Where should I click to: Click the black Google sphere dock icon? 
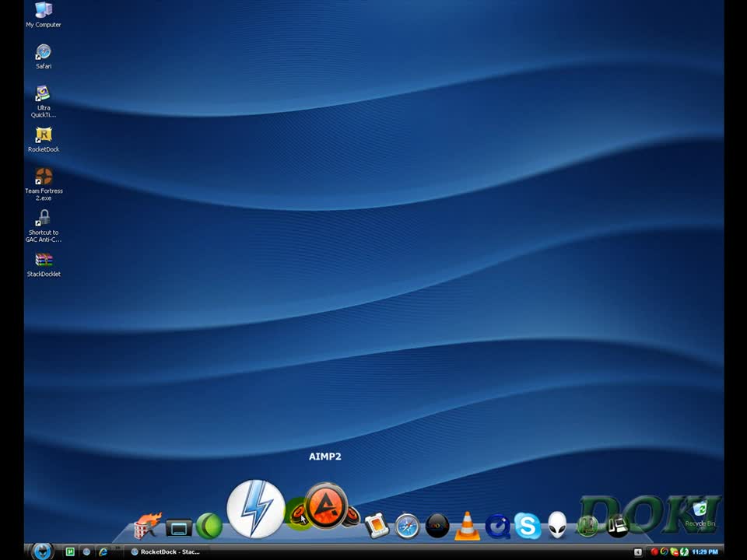tap(437, 527)
